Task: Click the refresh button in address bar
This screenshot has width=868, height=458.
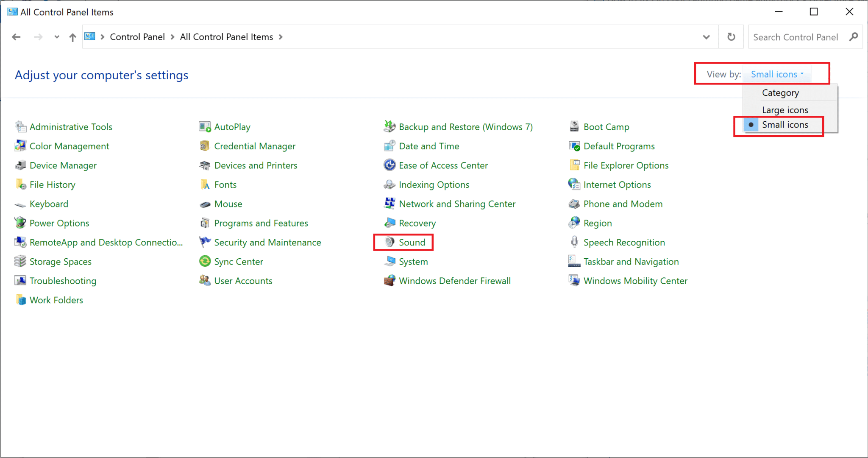Action: click(731, 37)
